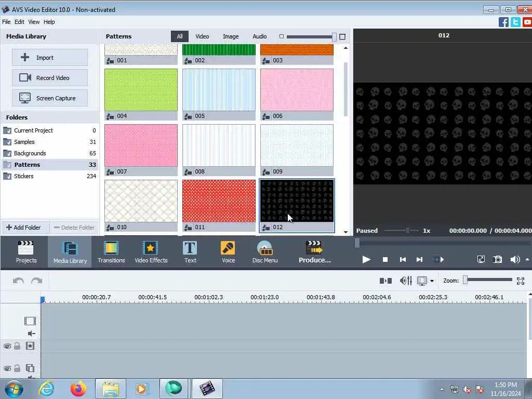
Task: Jump to next frame in preview
Action: pyautogui.click(x=419, y=260)
